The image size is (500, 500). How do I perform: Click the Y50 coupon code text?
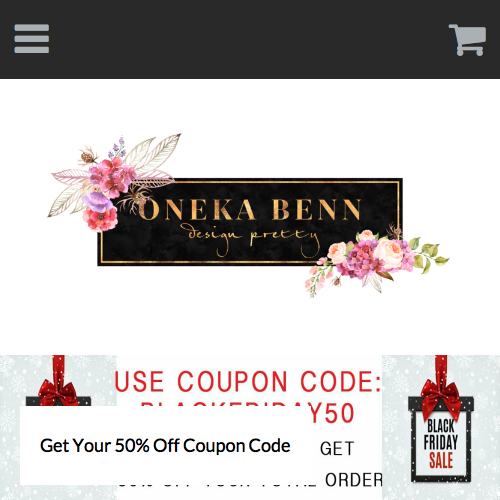coord(332,413)
